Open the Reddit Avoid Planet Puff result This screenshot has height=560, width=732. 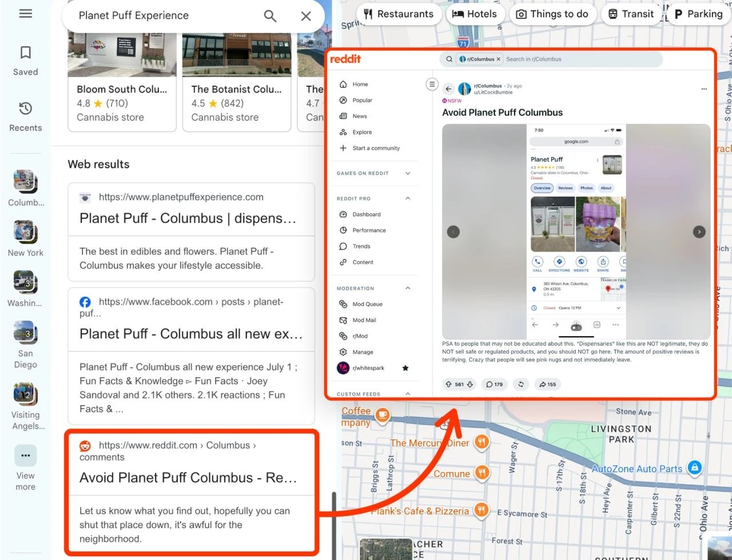191,492
